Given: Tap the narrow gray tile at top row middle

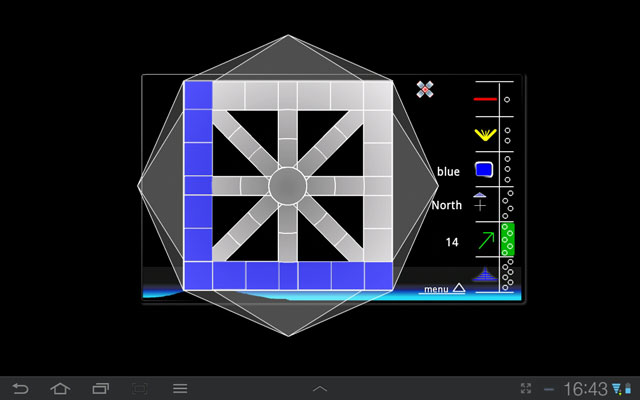Looking at the screenshot, I should tap(288, 95).
